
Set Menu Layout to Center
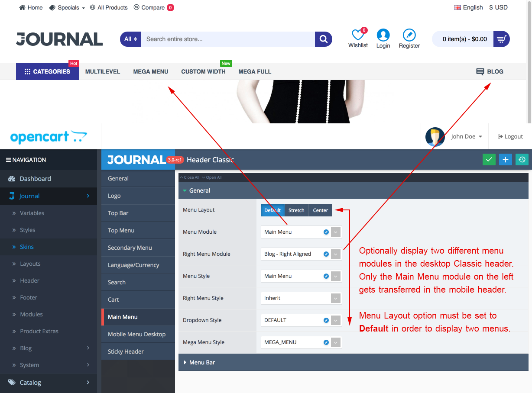(x=321, y=210)
